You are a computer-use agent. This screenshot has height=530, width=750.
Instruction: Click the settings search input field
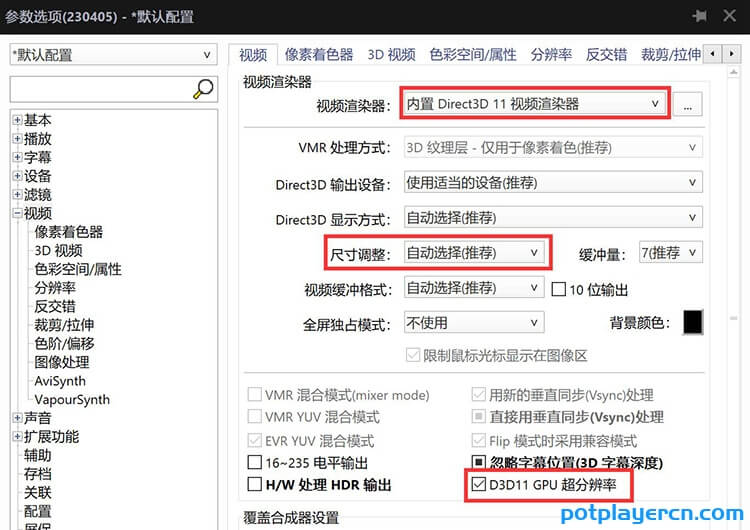(98, 89)
